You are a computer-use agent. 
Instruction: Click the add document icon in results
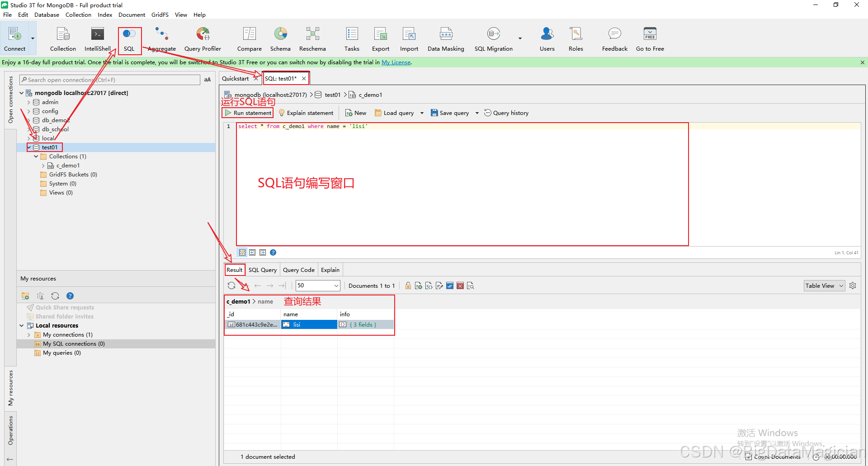[x=419, y=285]
